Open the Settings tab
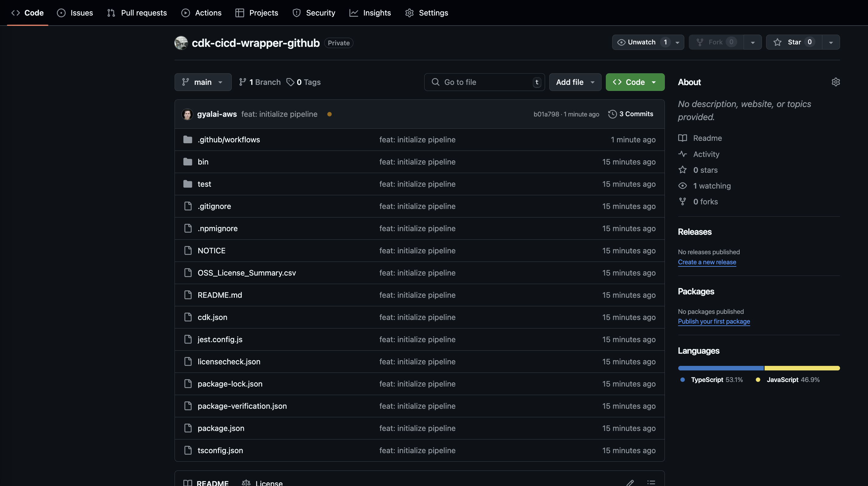868x486 pixels. tap(427, 13)
